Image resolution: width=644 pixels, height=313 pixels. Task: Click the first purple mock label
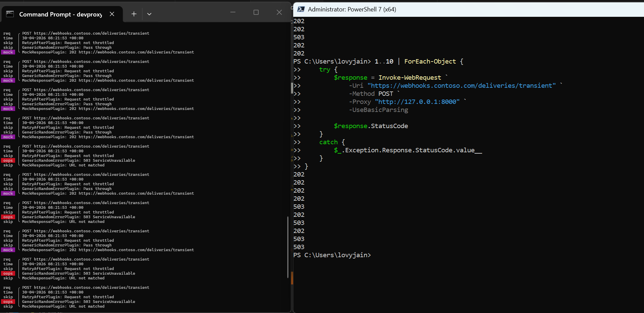tap(8, 52)
